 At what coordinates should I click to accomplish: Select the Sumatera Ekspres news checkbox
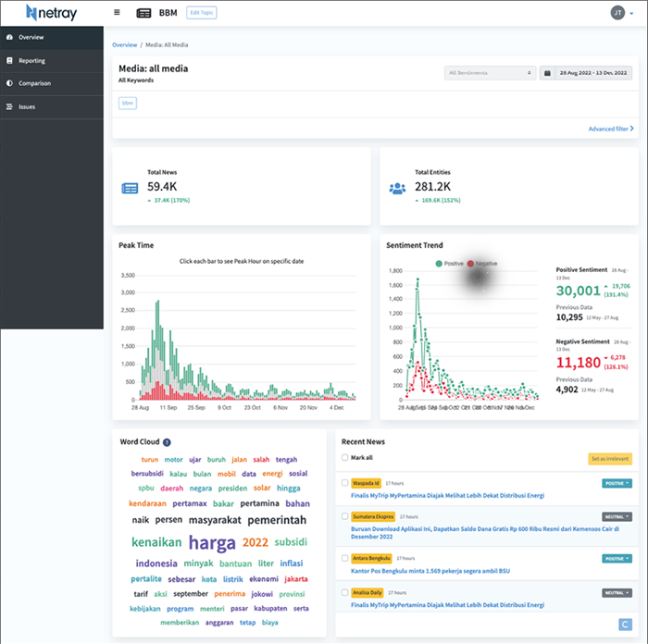(x=345, y=520)
